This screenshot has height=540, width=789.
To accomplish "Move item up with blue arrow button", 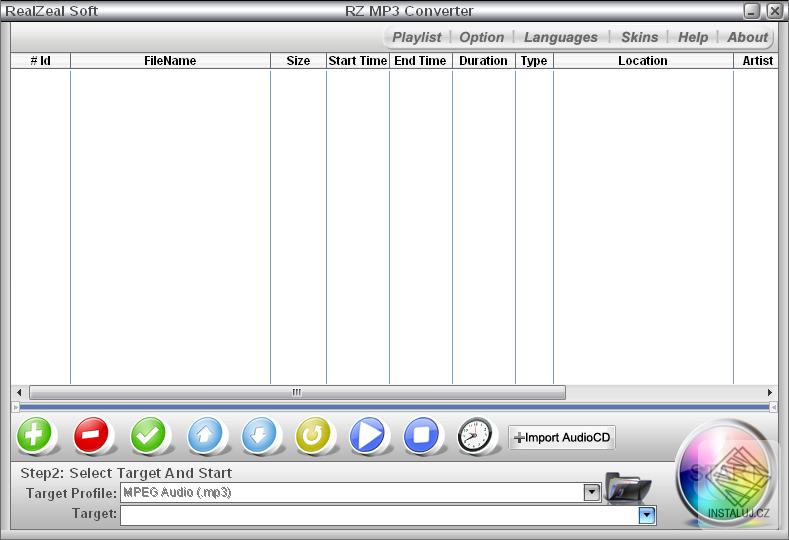I will 205,434.
